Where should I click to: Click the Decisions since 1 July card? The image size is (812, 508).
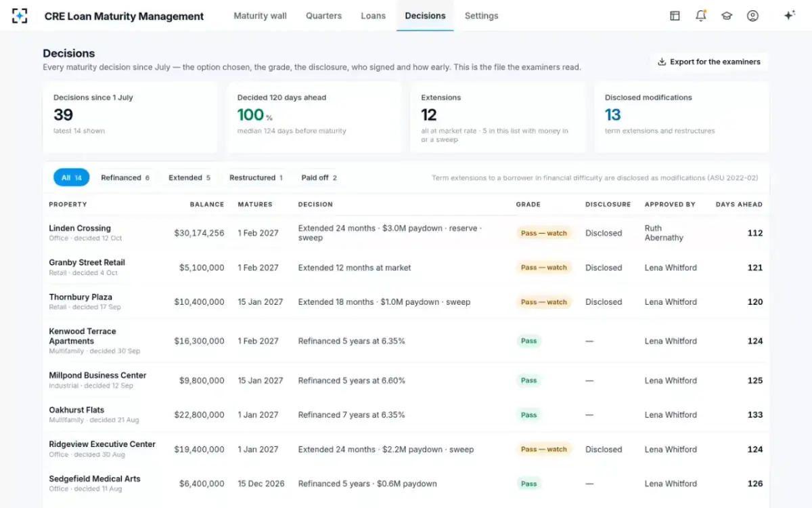(130, 117)
